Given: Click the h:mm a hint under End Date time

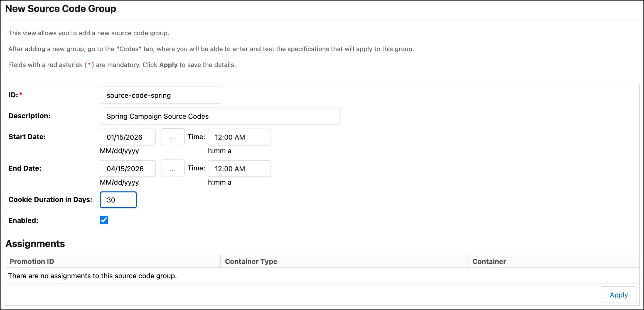Looking at the screenshot, I should click(x=219, y=182).
